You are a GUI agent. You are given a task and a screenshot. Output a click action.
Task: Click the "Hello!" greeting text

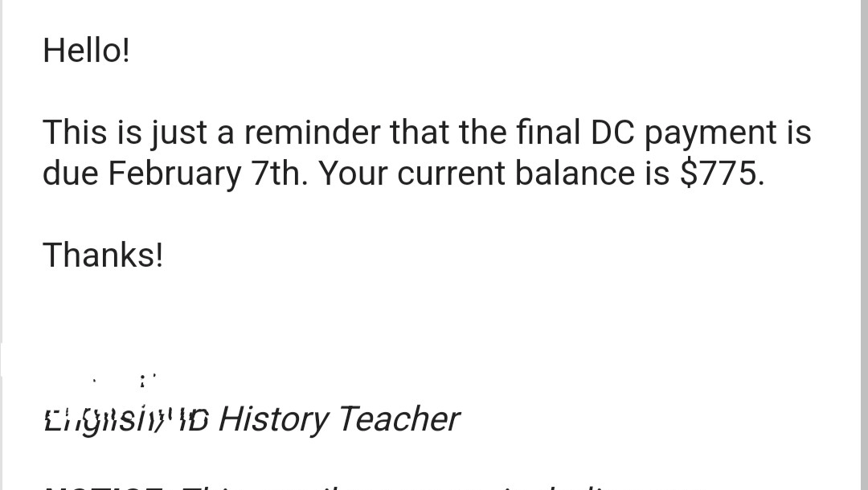(86, 51)
